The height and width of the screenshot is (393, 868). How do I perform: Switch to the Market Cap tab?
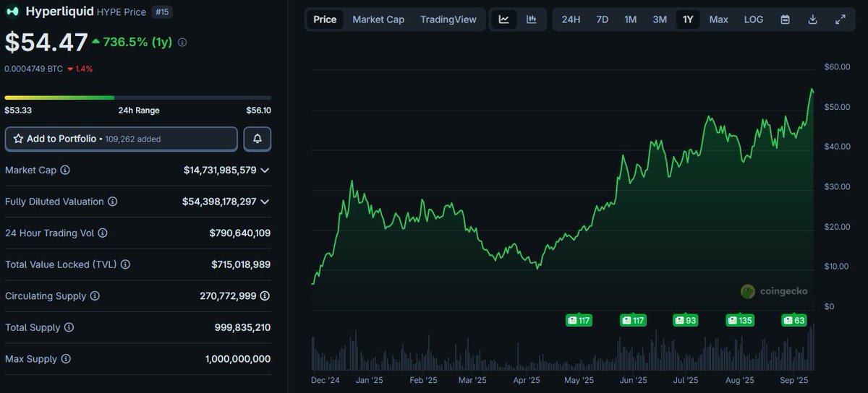[378, 20]
